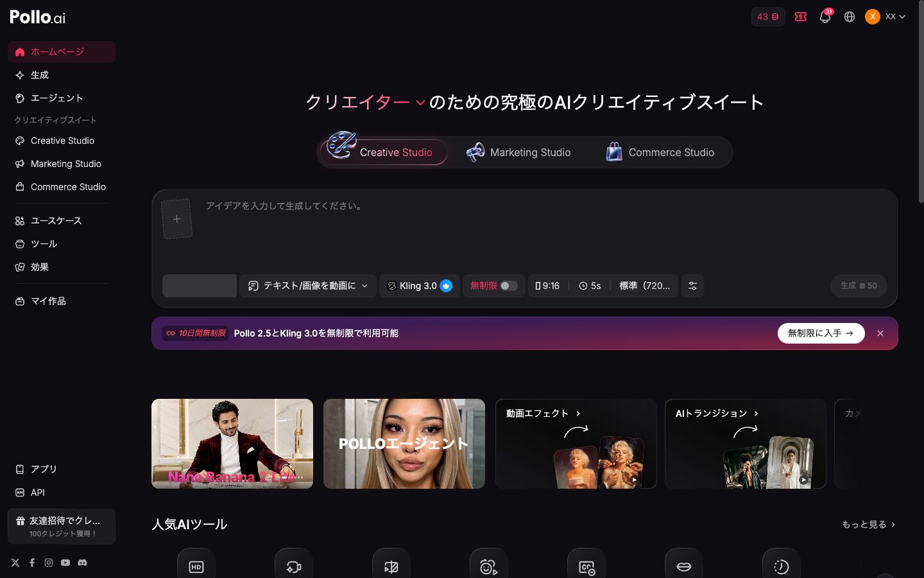Open Marketing Studio in the sidebar
The height and width of the screenshot is (578, 924).
point(62,164)
